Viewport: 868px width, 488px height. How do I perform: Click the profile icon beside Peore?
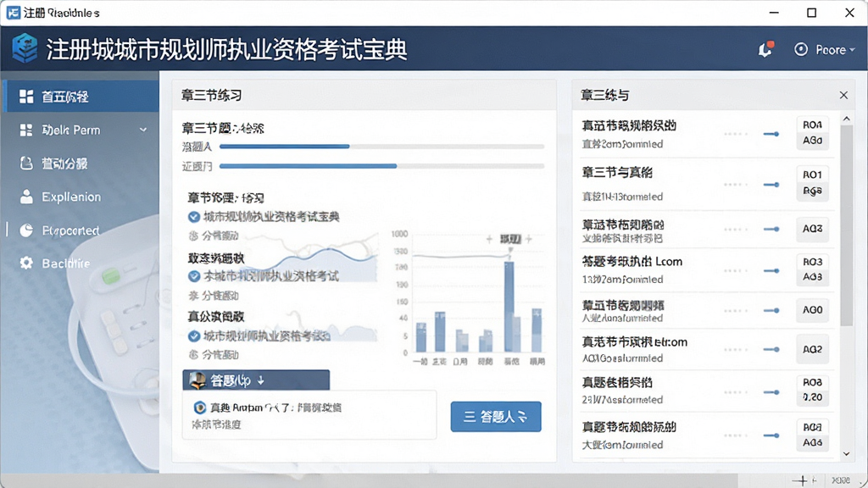point(800,49)
